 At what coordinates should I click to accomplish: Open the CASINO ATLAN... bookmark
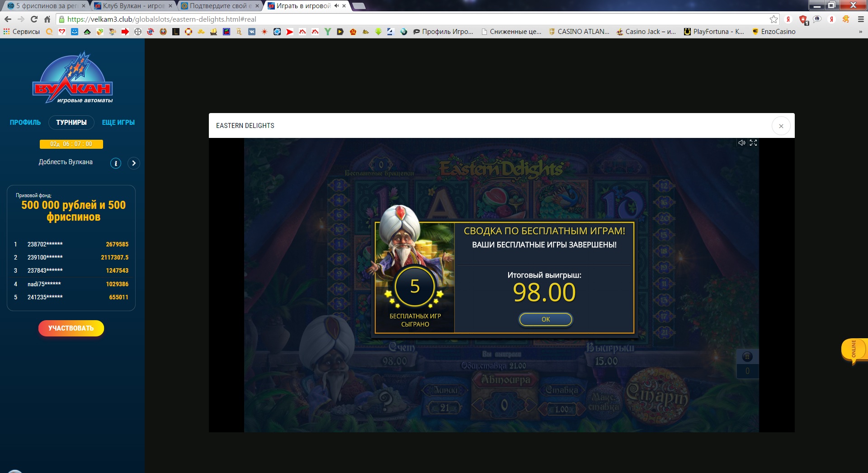coord(579,32)
